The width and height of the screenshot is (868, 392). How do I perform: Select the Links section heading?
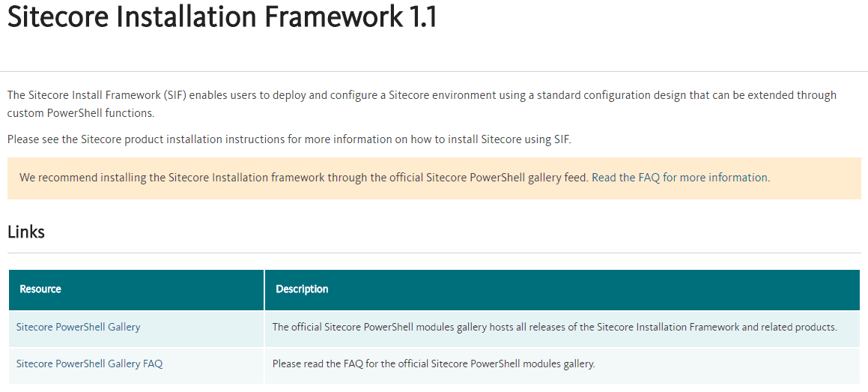coord(26,232)
